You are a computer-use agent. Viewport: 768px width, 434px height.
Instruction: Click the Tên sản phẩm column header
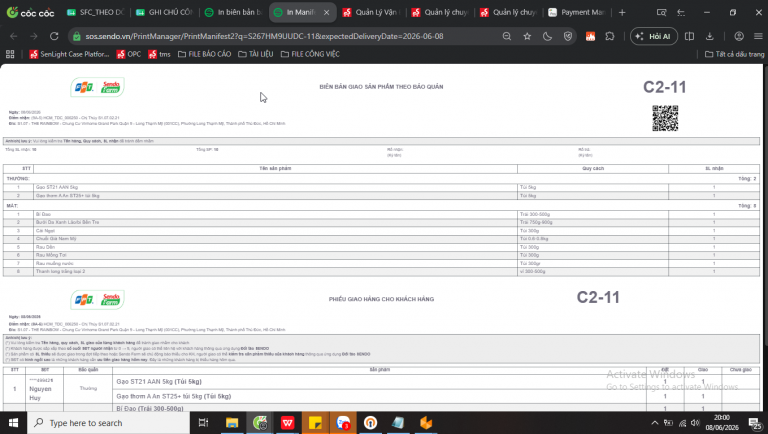point(275,169)
